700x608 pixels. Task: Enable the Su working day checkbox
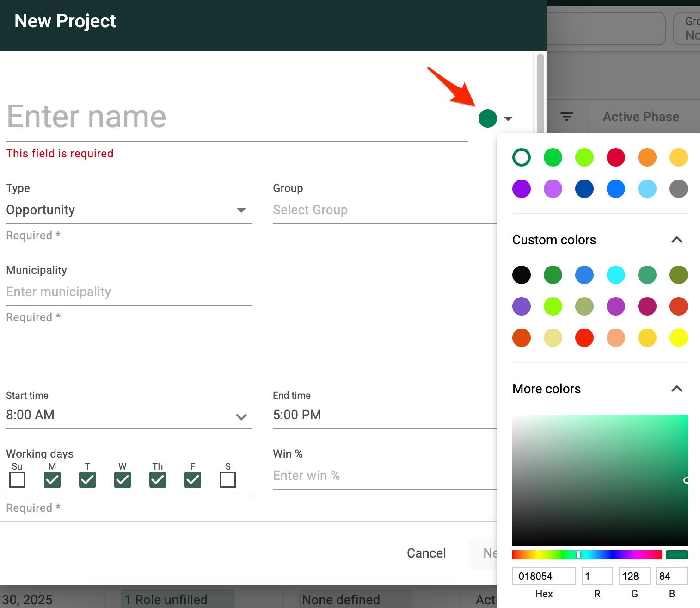coord(17,480)
